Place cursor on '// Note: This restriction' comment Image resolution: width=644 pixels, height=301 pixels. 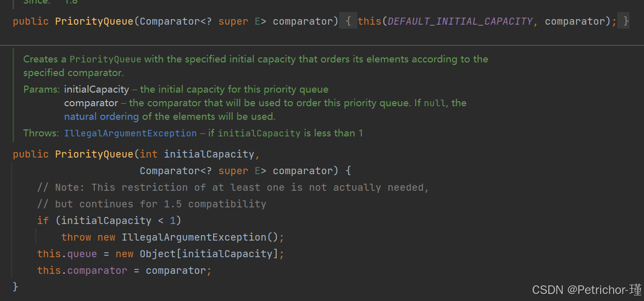(233, 187)
